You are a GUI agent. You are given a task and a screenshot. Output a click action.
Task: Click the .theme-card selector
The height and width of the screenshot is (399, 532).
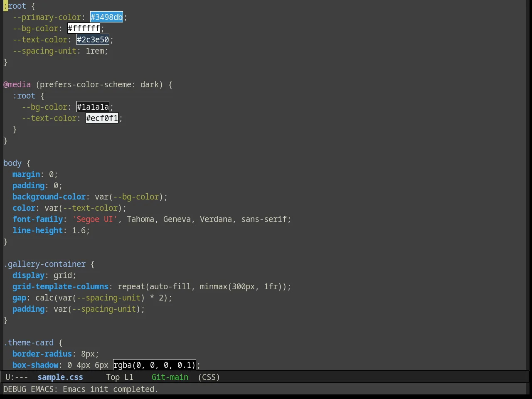(28, 342)
